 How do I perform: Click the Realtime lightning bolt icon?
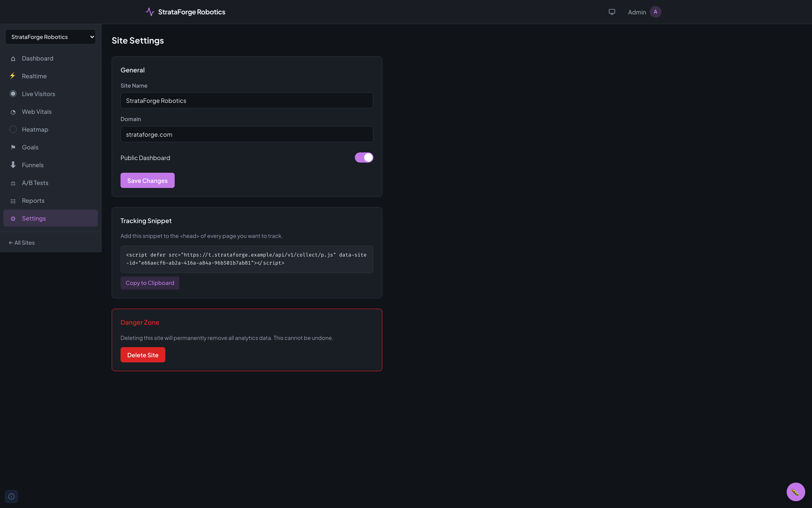tap(13, 76)
